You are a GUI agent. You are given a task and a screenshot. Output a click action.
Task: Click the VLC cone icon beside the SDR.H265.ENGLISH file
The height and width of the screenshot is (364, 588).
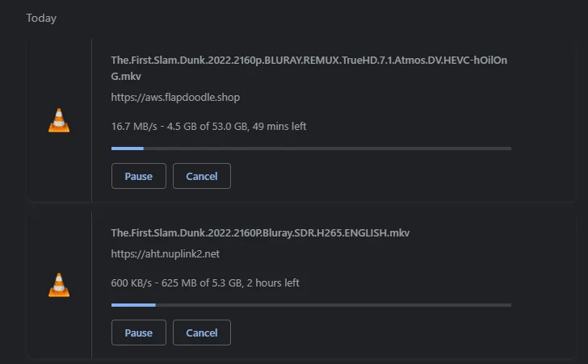pos(59,285)
